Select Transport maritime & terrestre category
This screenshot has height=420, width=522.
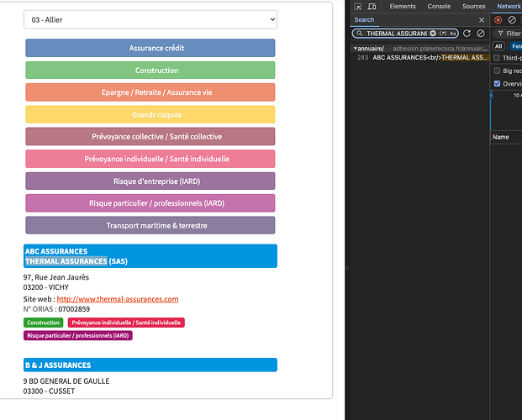click(x=150, y=225)
